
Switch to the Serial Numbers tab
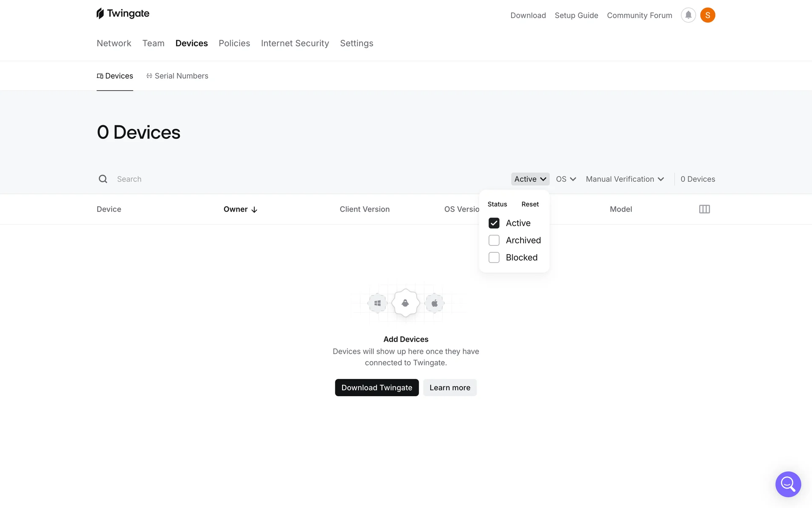tap(178, 76)
